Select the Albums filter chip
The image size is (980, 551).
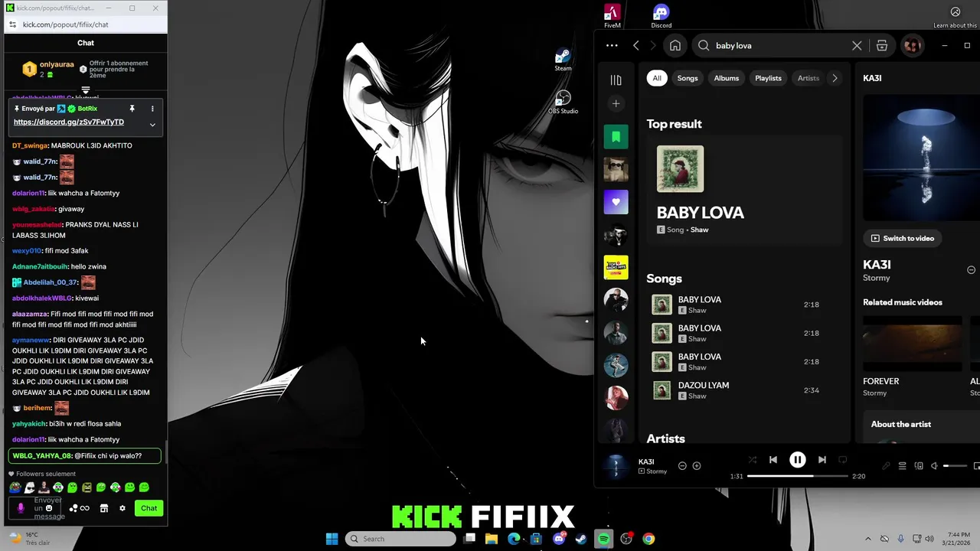(727, 78)
